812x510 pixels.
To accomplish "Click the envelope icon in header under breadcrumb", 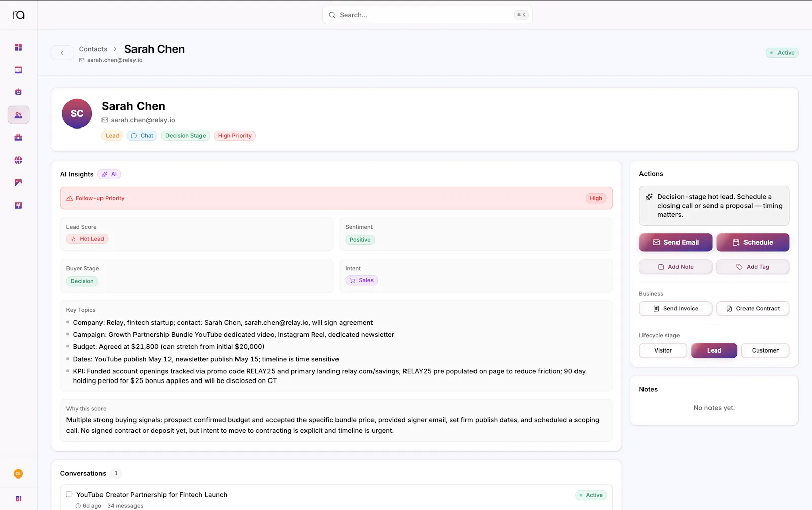I will [82, 60].
